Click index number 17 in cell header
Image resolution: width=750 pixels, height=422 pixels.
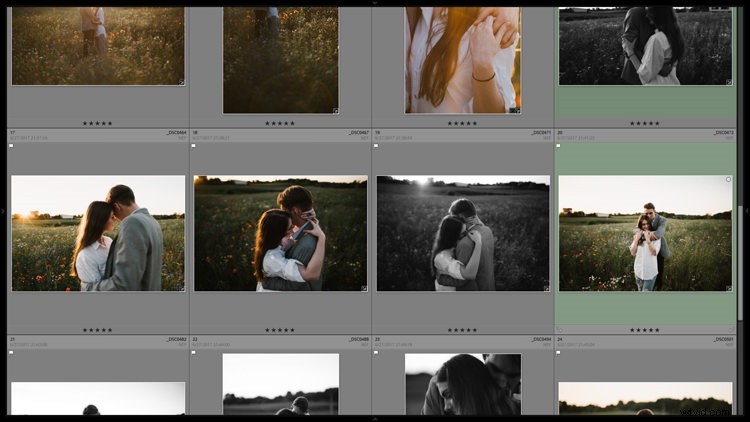point(13,133)
